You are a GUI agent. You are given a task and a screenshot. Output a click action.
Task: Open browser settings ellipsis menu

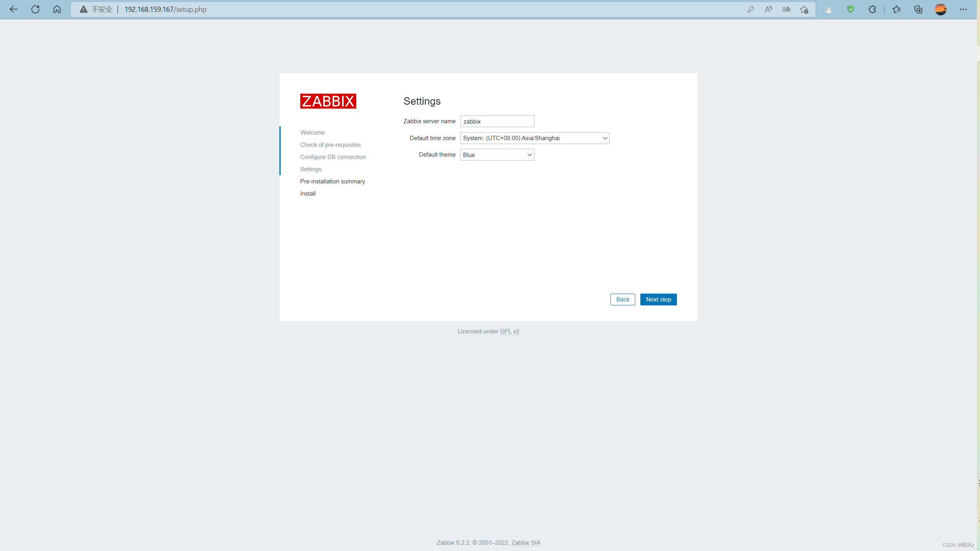pos(963,9)
